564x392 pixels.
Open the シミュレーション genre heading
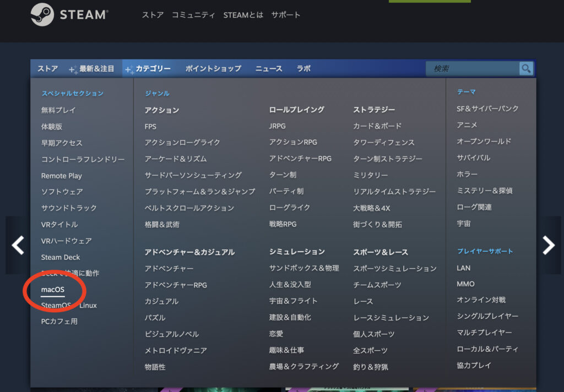pos(297,252)
